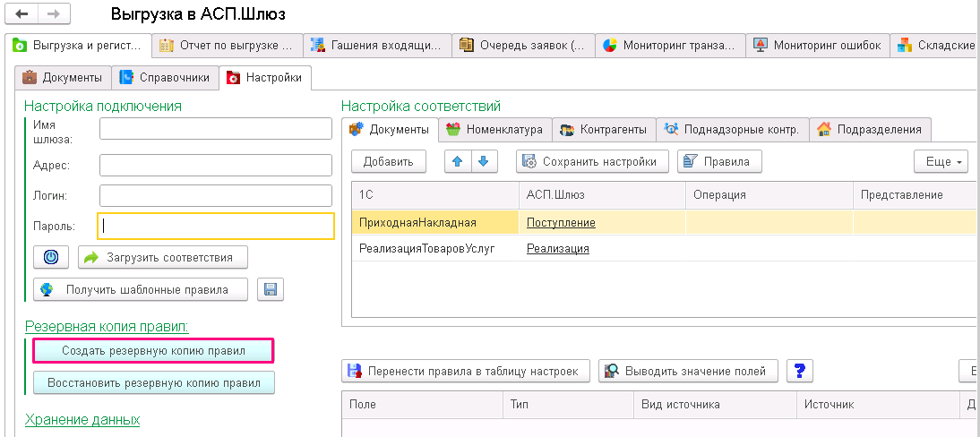980x437 pixels.
Task: Open help via blue question mark icon
Action: point(799,371)
